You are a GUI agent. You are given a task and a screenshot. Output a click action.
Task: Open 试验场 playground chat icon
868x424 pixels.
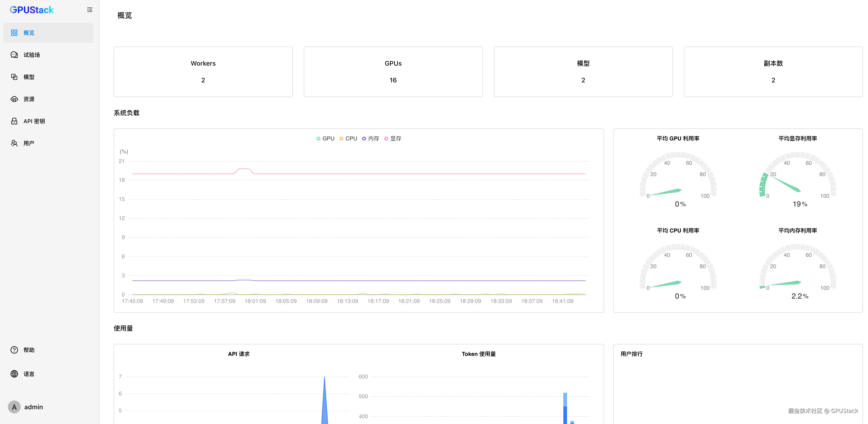coord(14,55)
